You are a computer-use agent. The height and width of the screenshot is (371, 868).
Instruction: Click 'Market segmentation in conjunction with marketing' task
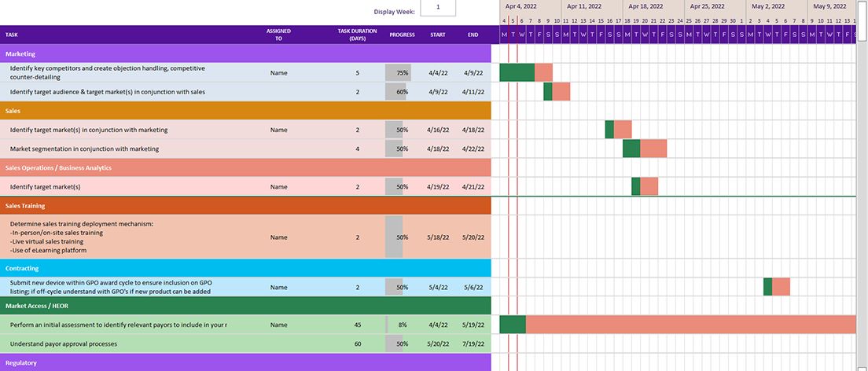(84, 149)
